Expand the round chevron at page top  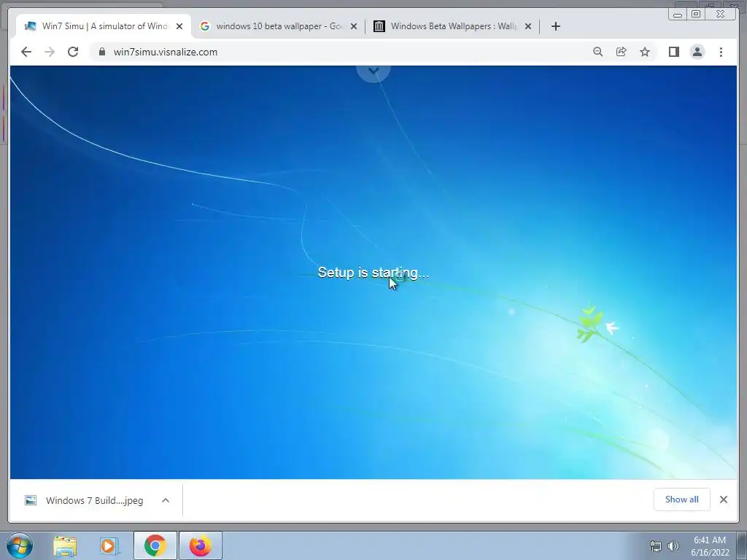[x=373, y=71]
